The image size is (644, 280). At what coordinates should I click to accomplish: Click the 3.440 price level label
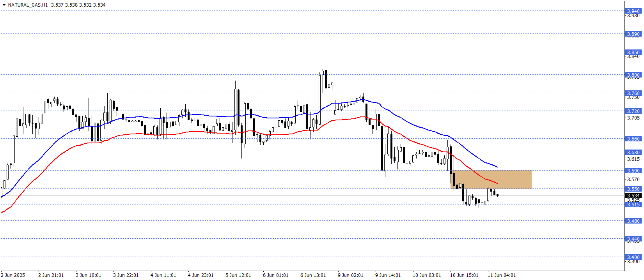point(633,239)
